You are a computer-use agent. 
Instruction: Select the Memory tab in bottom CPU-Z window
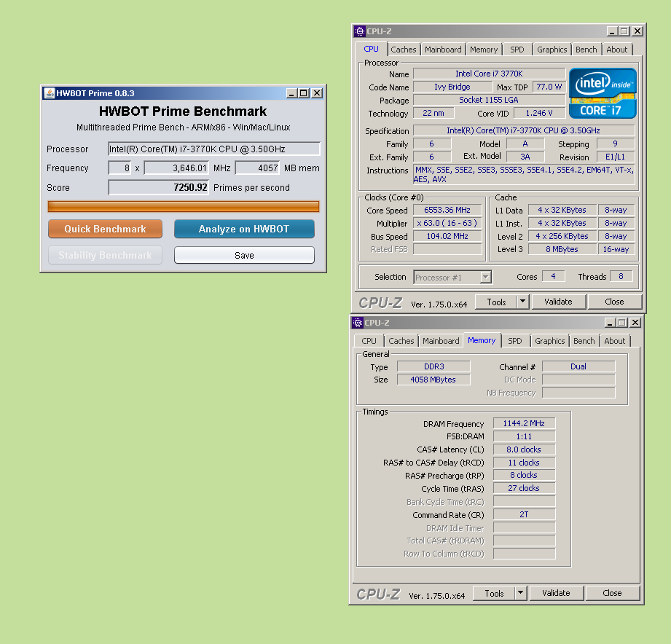tap(482, 340)
